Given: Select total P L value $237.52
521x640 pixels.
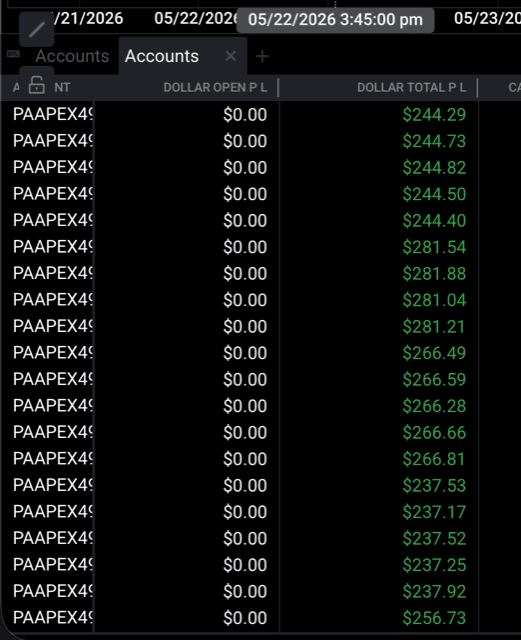Looking at the screenshot, I should pos(434,539).
